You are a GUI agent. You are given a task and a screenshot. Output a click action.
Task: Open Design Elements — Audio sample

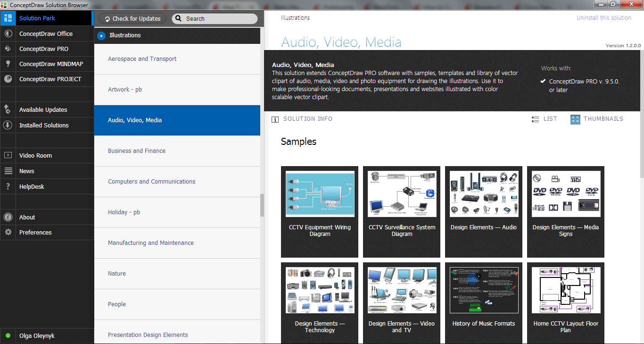coord(484,212)
